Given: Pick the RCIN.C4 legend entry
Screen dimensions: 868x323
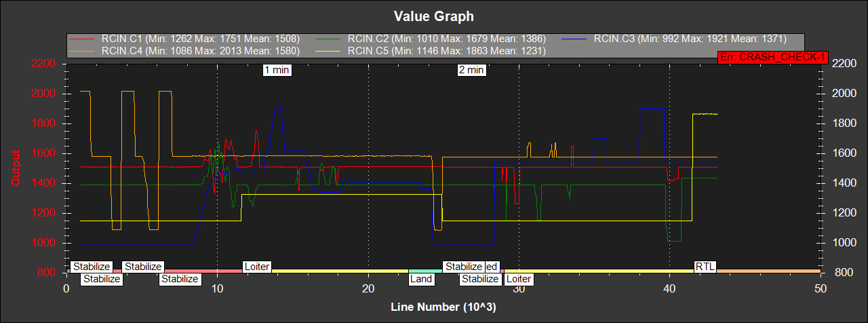Looking at the screenshot, I should coord(185,50).
